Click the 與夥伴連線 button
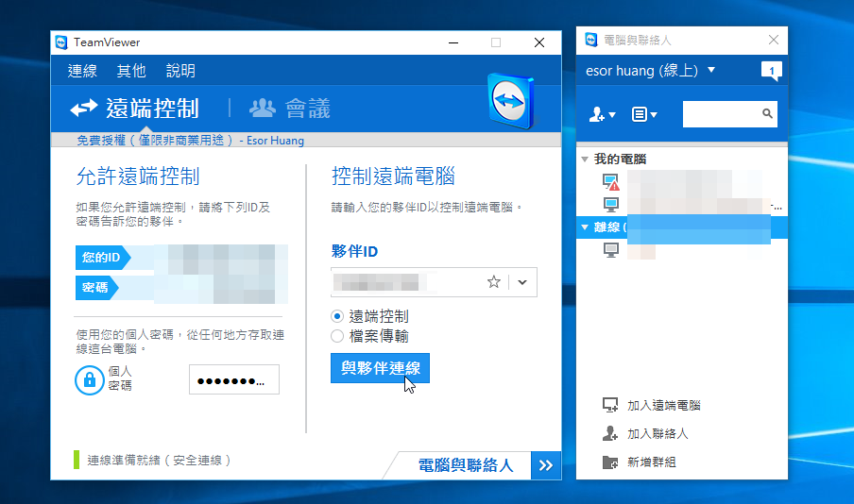This screenshot has width=854, height=504. pos(380,368)
